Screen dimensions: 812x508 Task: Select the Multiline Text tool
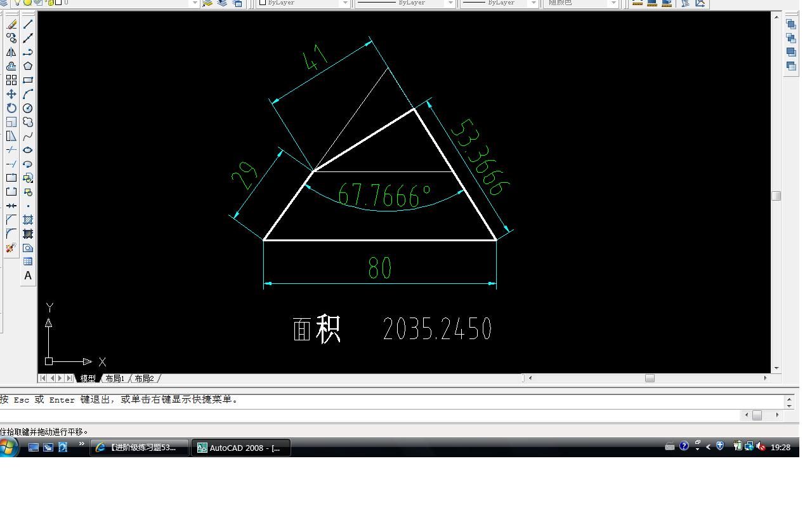pos(28,276)
